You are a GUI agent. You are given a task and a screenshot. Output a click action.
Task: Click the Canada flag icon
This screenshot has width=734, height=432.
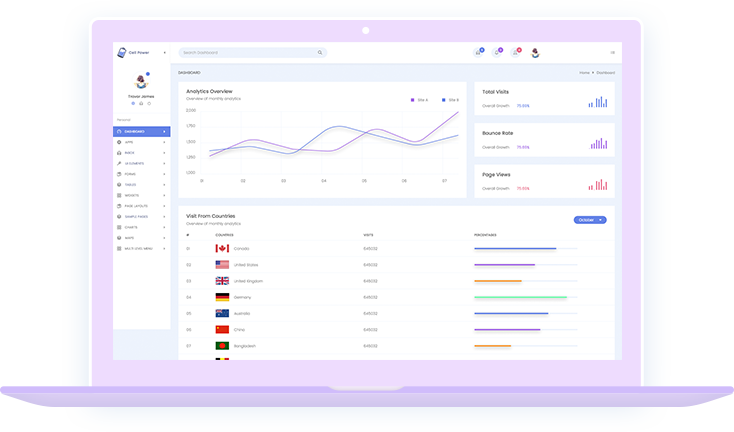tap(222, 248)
